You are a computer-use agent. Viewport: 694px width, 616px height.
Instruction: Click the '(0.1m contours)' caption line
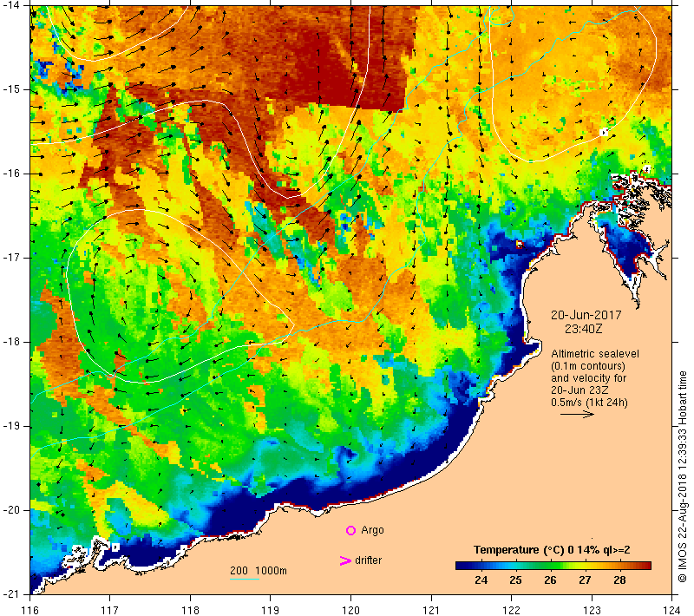point(588,366)
